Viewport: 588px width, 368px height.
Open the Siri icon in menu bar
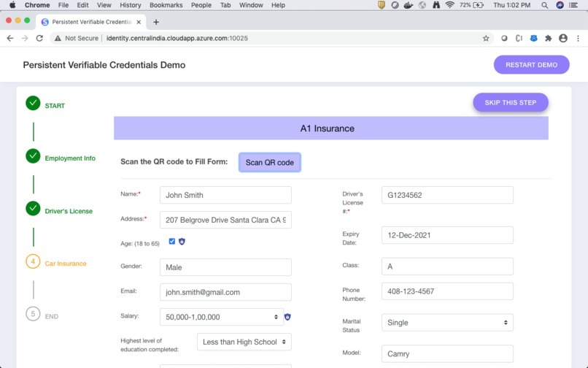560,5
